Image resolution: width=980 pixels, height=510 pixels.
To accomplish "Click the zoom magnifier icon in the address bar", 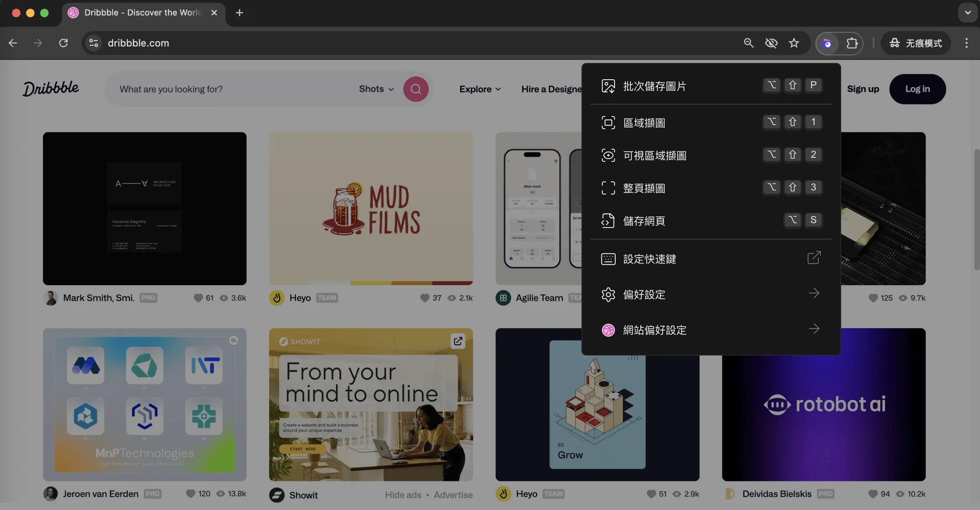I will [x=748, y=43].
